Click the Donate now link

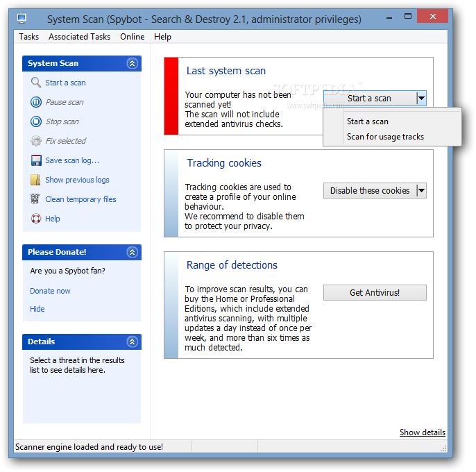coord(50,291)
